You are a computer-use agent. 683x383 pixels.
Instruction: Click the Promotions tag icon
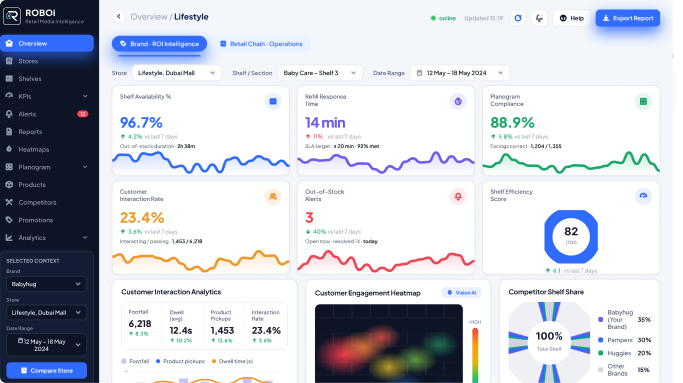9,220
